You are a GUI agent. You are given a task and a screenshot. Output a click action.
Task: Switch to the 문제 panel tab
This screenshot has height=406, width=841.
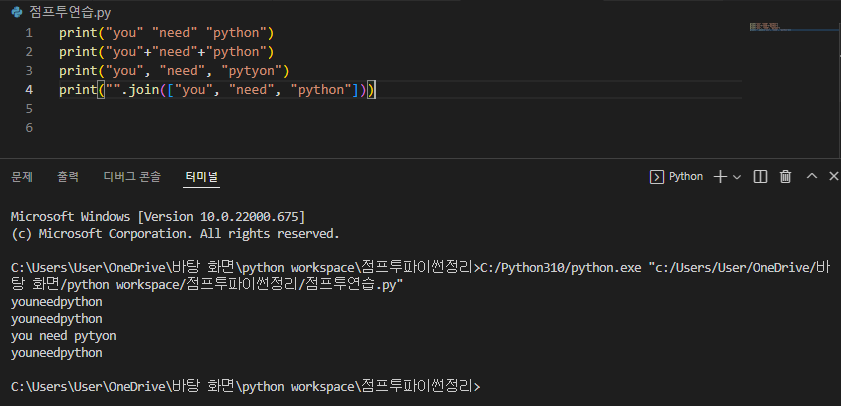22,176
